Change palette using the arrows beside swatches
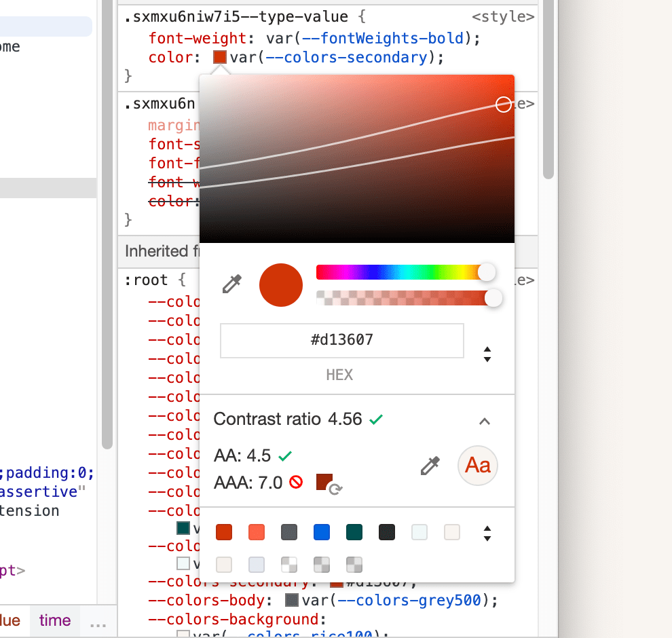The width and height of the screenshot is (672, 638). [x=487, y=533]
